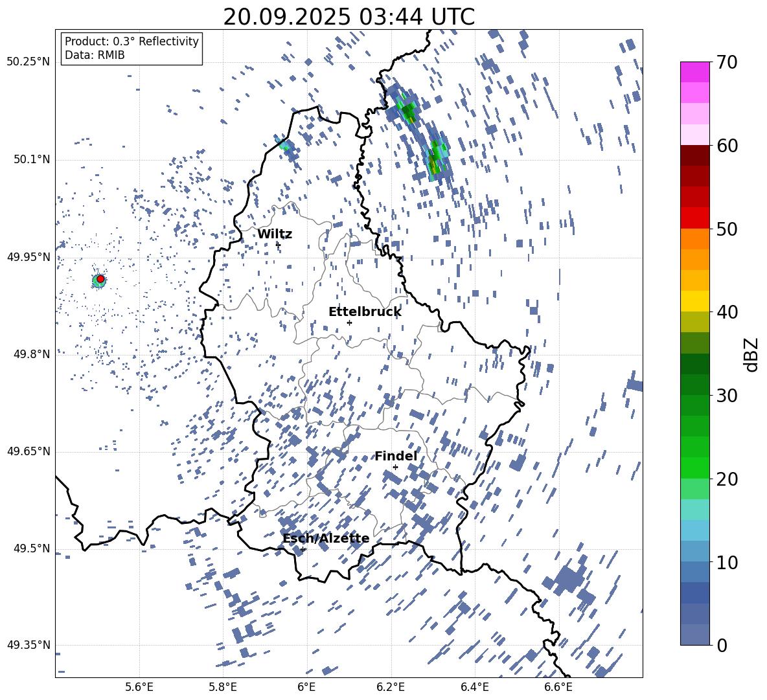Viewport: 767px width, 700px height.
Task: Click the 60 tick label on colorbar
Action: pos(727,146)
